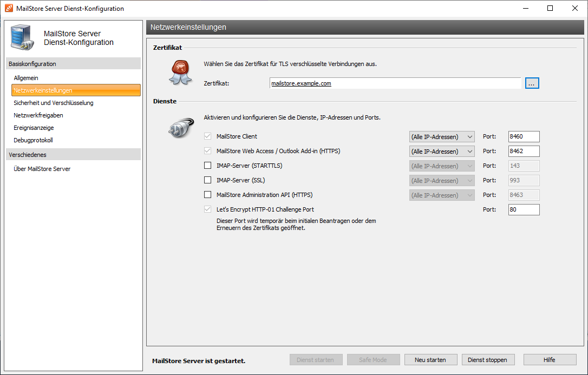Maximize the Dienst-Konfiguration window
588x375 pixels.
coord(550,8)
